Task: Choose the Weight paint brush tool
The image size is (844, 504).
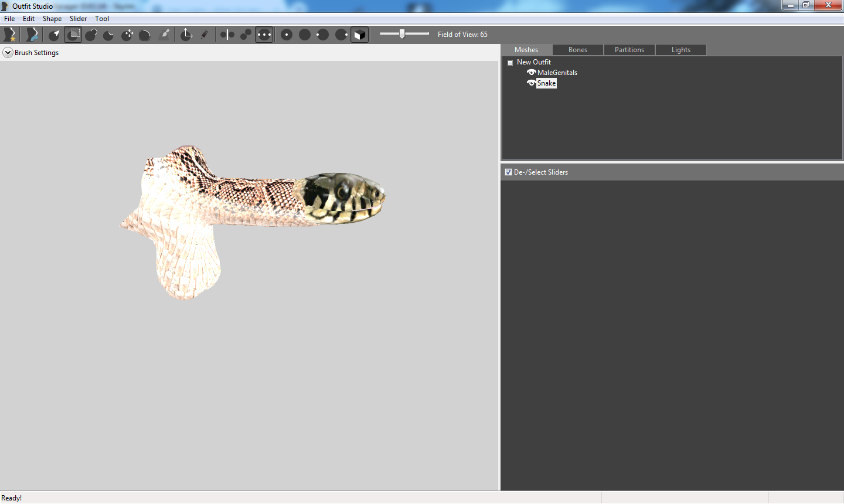Action: [165, 35]
